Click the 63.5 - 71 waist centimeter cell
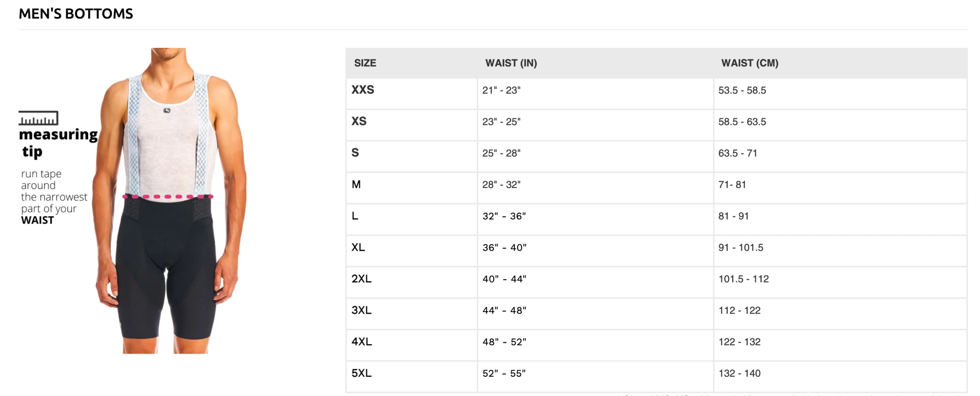This screenshot has width=980, height=396. tap(737, 153)
